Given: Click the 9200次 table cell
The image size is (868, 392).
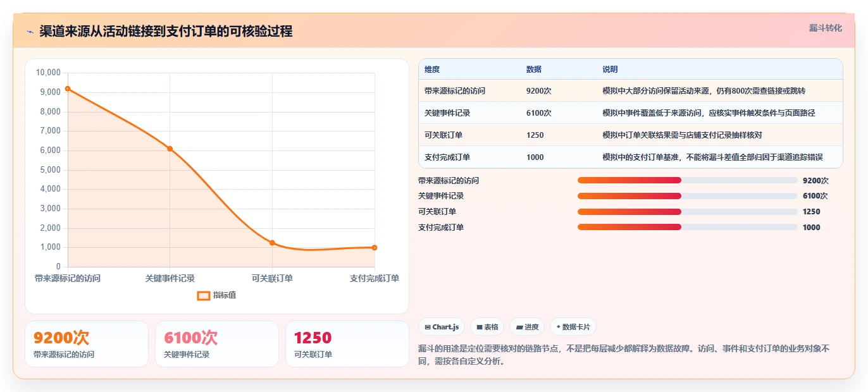Looking at the screenshot, I should (539, 91).
